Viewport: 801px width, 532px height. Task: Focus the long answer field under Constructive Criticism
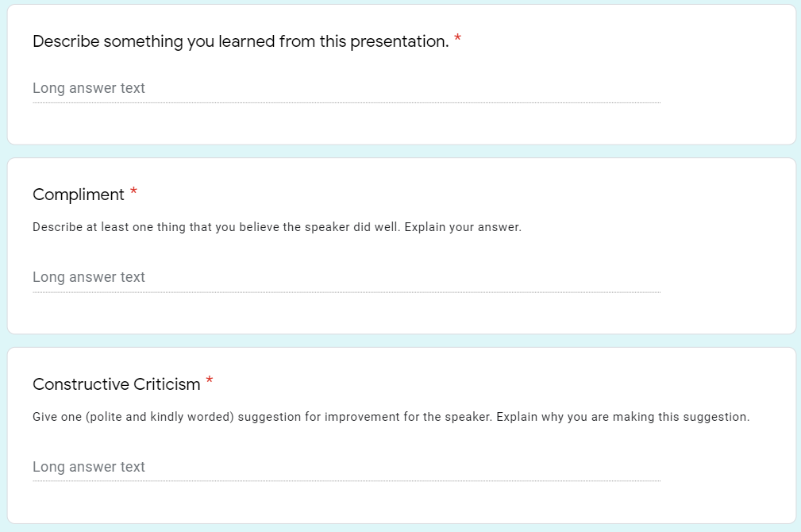[x=346, y=467]
